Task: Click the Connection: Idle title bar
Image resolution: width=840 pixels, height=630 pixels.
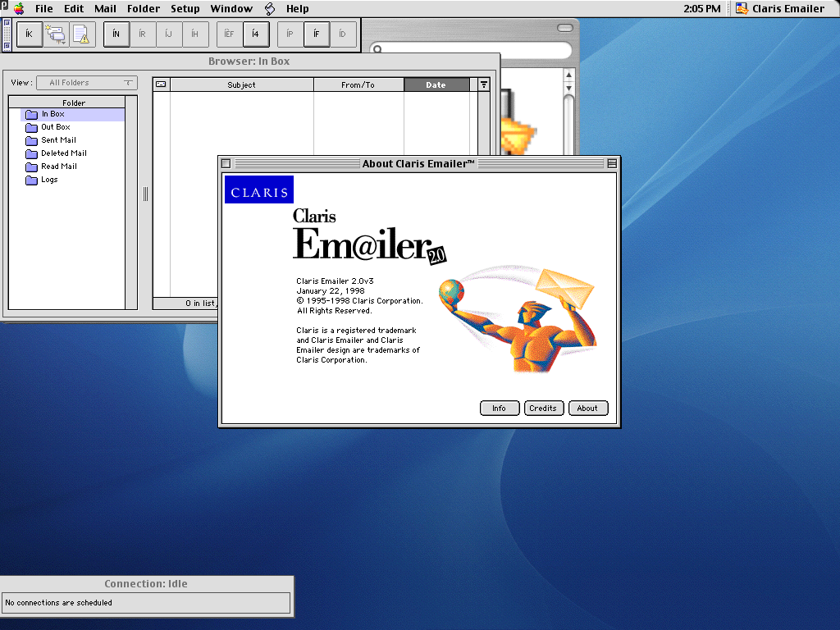Action: [x=146, y=584]
